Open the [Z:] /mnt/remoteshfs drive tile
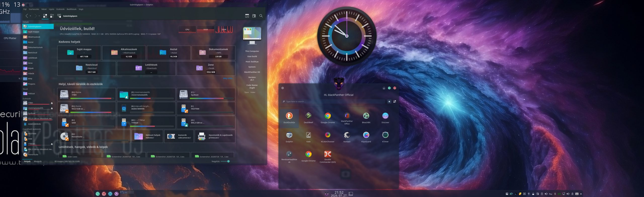 (146, 94)
